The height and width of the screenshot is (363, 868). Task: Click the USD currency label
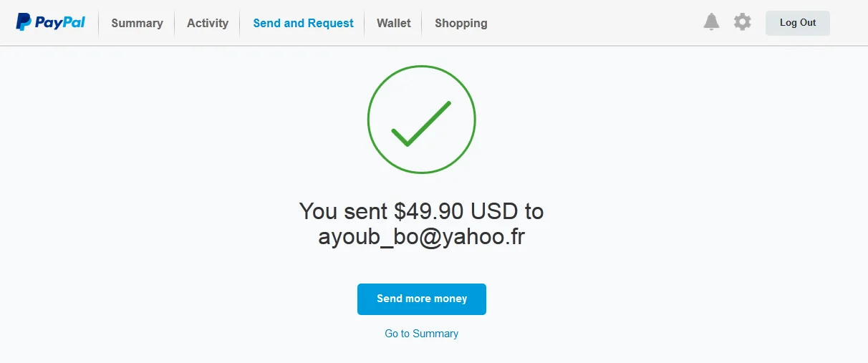point(494,212)
